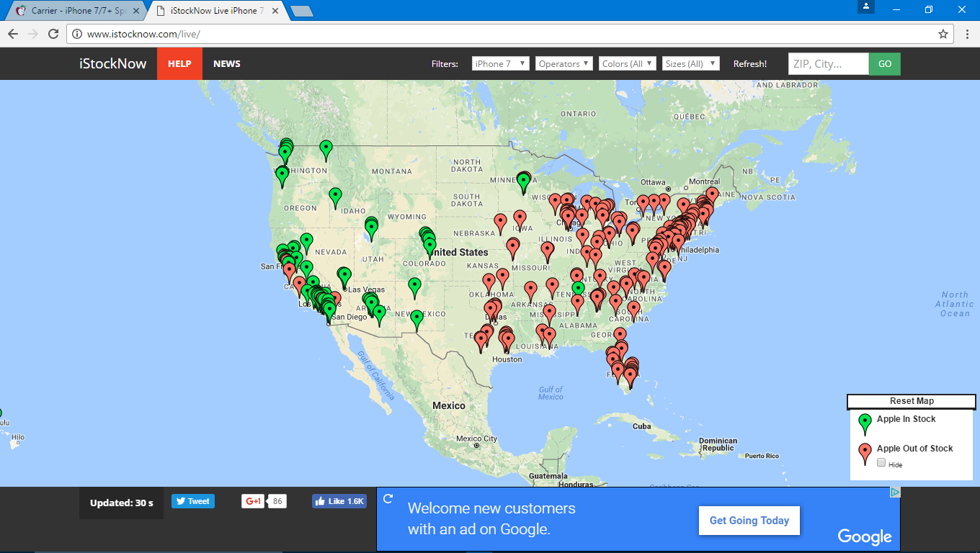Screen dimensions: 980x553
Task: Click the green pin in Nevada
Action: tap(306, 242)
